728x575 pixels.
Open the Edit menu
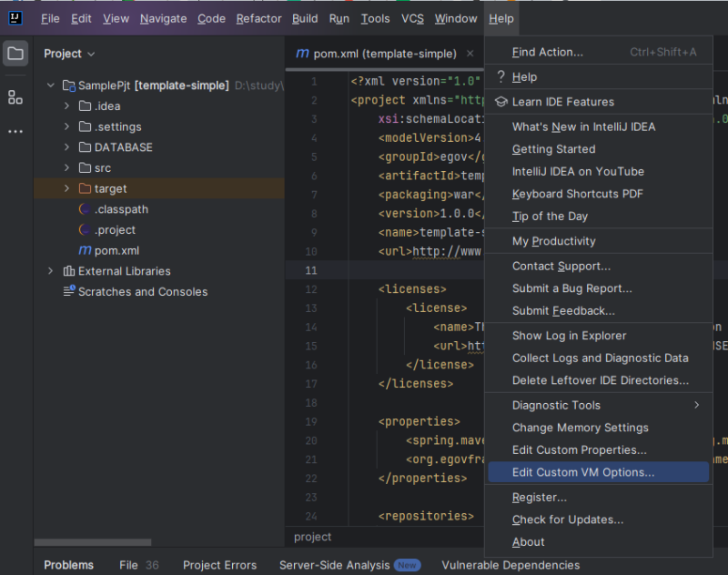(x=81, y=18)
